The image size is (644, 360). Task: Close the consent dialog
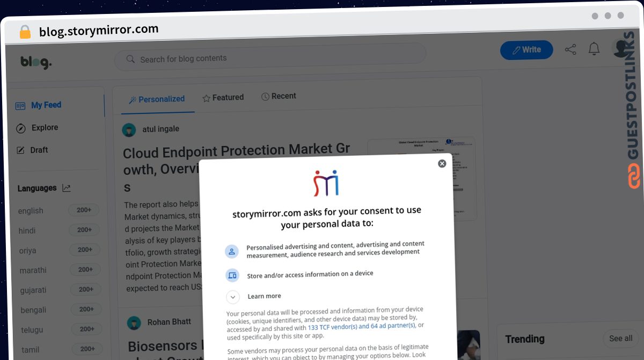[x=442, y=163]
